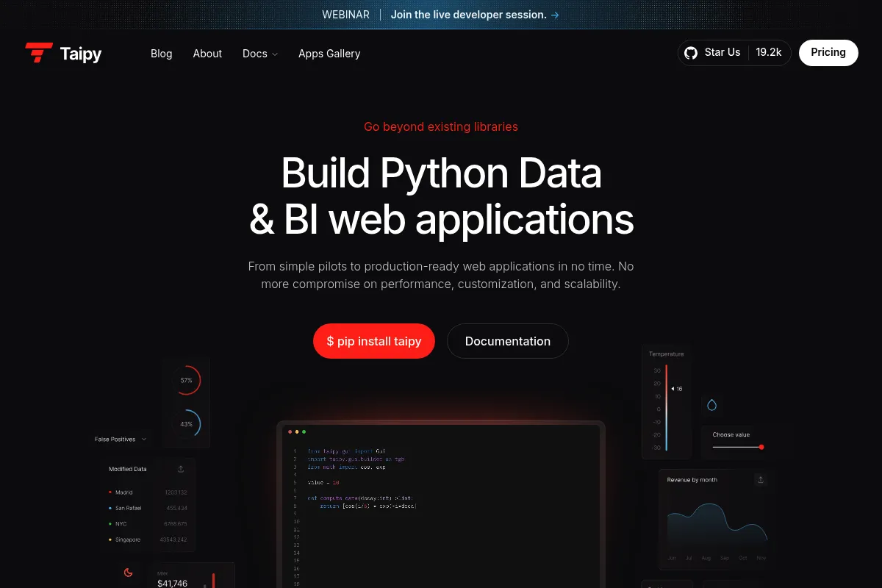Image resolution: width=882 pixels, height=588 pixels.
Task: Click the arrow after Join the live developer session
Action: point(555,15)
